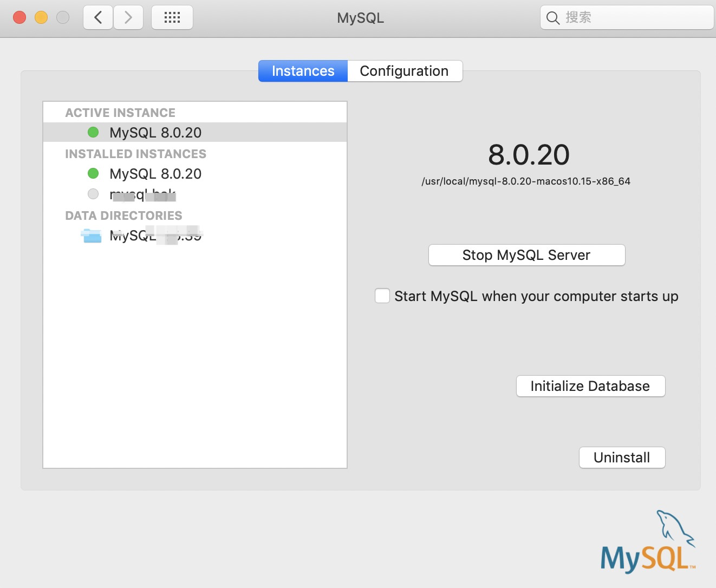Image resolution: width=716 pixels, height=588 pixels.
Task: Click Stop MySQL Server button
Action: [527, 255]
